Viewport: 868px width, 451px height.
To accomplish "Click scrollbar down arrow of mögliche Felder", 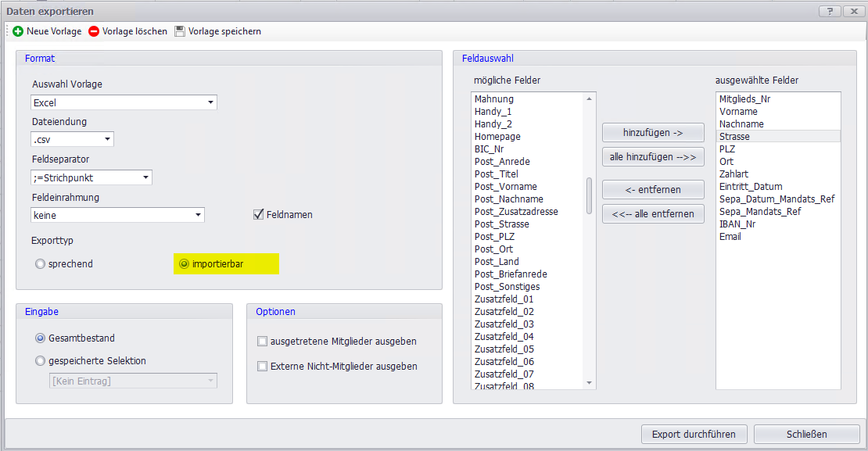I will (590, 383).
